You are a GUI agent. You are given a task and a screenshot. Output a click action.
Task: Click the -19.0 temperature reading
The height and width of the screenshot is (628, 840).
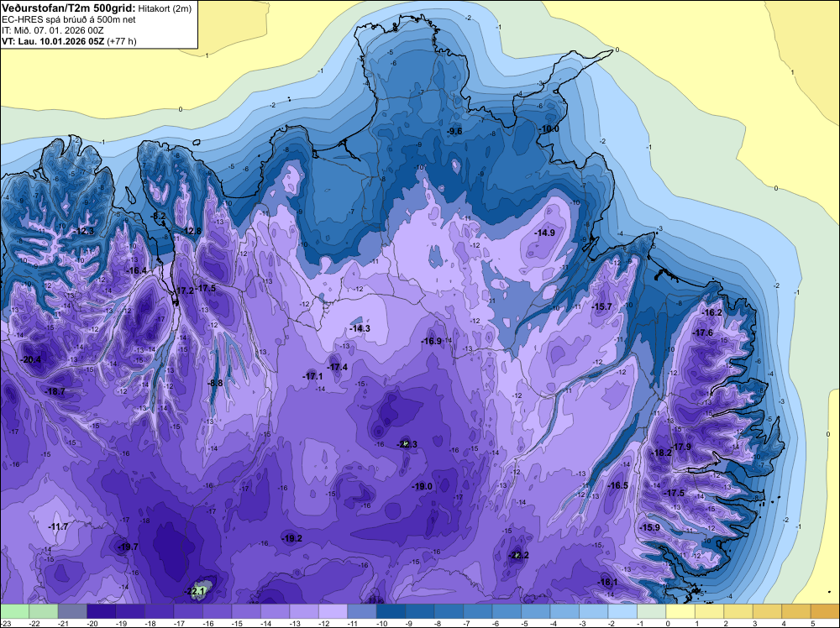point(423,487)
